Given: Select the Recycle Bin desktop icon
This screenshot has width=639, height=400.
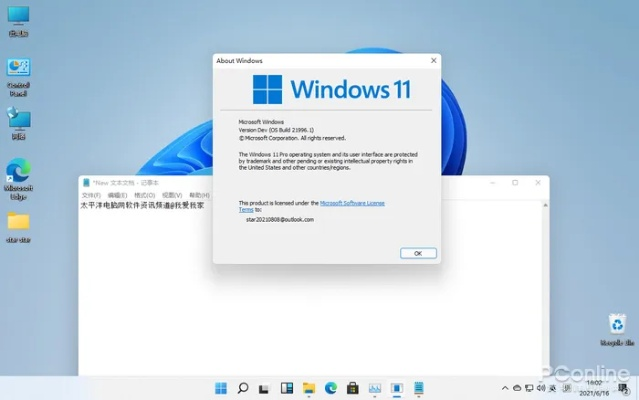Looking at the screenshot, I should (x=617, y=330).
